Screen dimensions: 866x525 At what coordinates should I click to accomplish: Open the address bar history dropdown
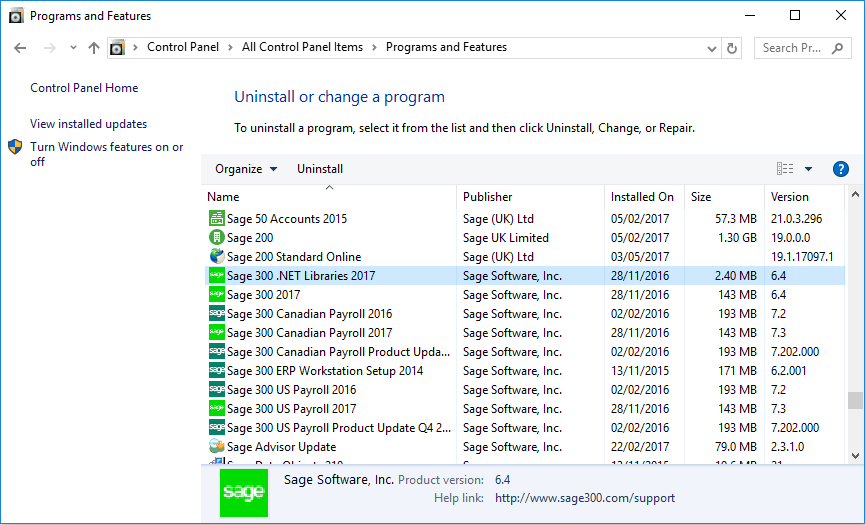pos(711,48)
